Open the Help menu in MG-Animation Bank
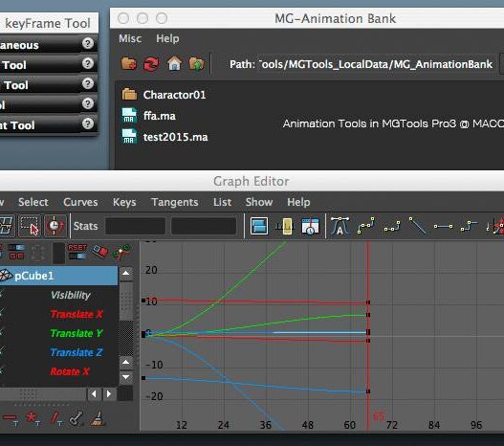The width and height of the screenshot is (504, 446). tap(167, 38)
